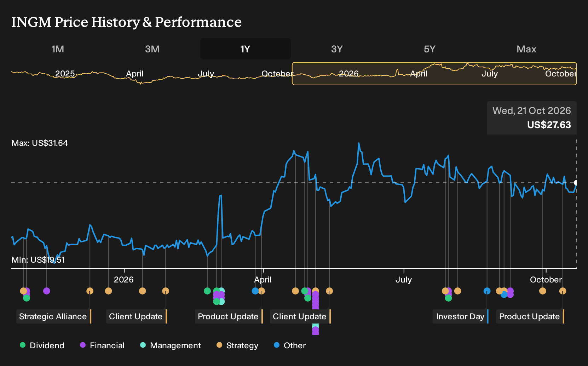
Task: Switch to the 1M time range tab
Action: 58,49
